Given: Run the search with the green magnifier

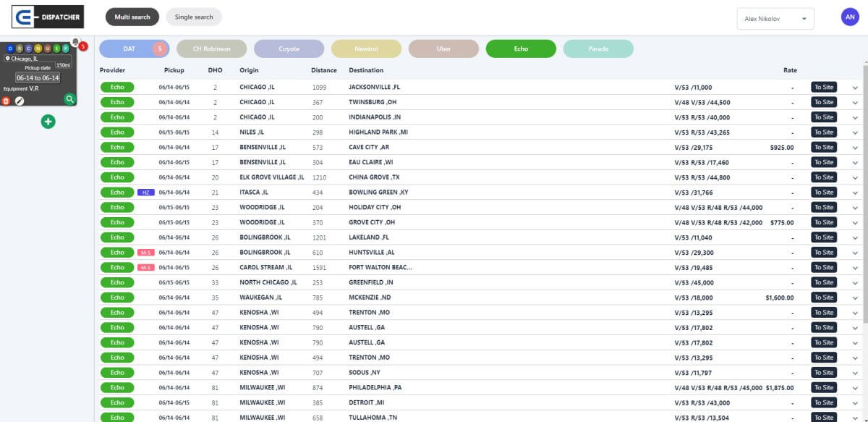Looking at the screenshot, I should pos(69,99).
